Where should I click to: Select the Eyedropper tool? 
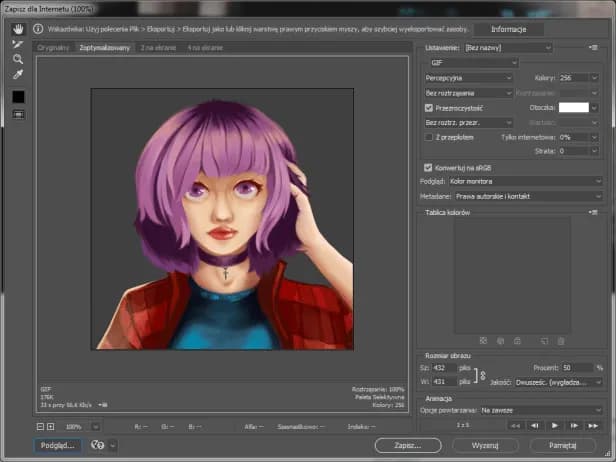tap(18, 74)
